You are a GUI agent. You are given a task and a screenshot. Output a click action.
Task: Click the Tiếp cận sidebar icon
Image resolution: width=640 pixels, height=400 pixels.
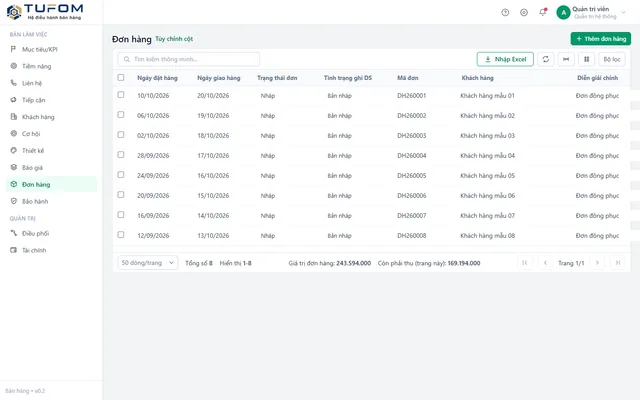(x=13, y=100)
